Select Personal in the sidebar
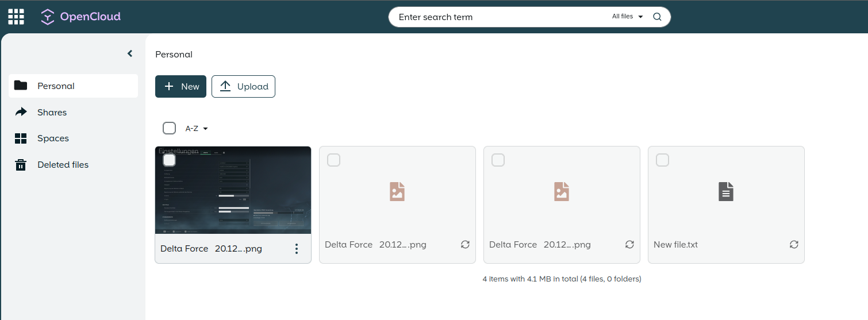The image size is (868, 320). [74, 86]
